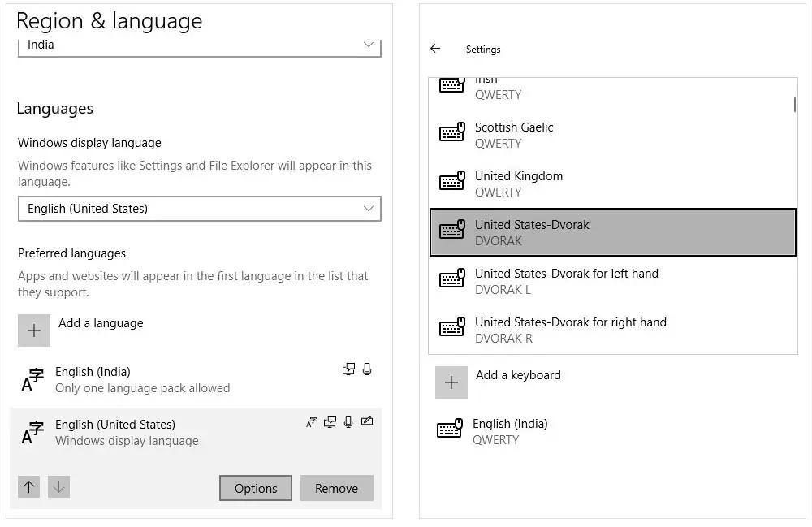
Task: Click the Region & language heading
Action: [110, 21]
